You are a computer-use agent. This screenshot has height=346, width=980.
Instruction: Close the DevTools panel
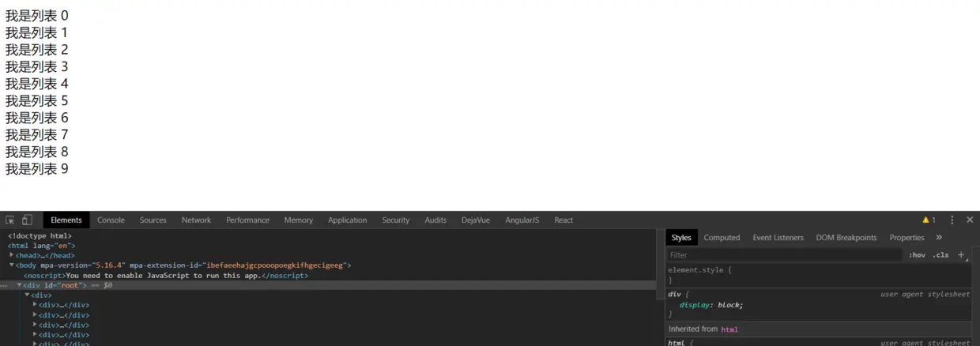[x=970, y=220]
